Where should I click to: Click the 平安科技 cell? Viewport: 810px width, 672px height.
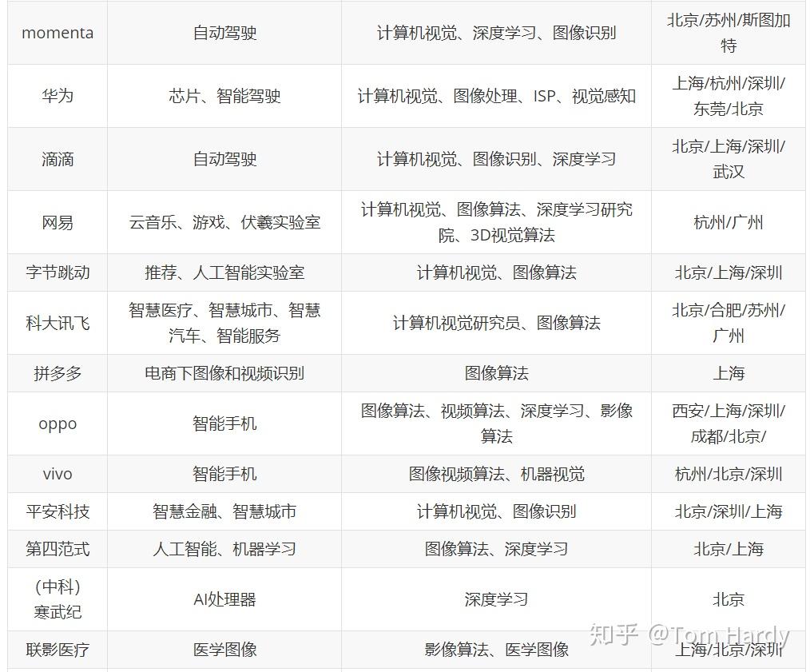tap(58, 511)
